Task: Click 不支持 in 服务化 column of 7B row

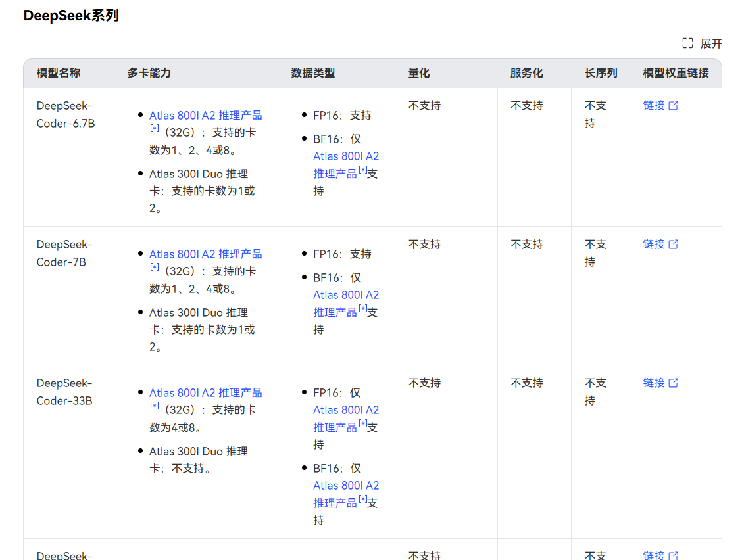Action: tap(527, 244)
